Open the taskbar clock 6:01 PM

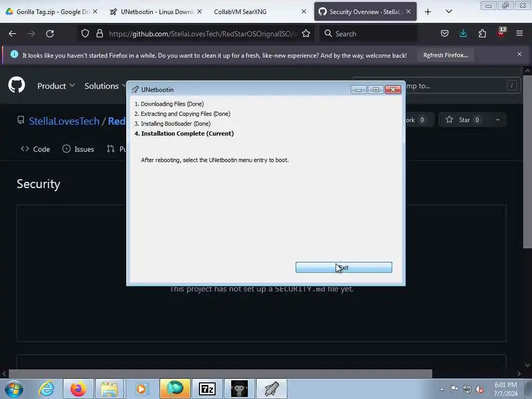[506, 389]
